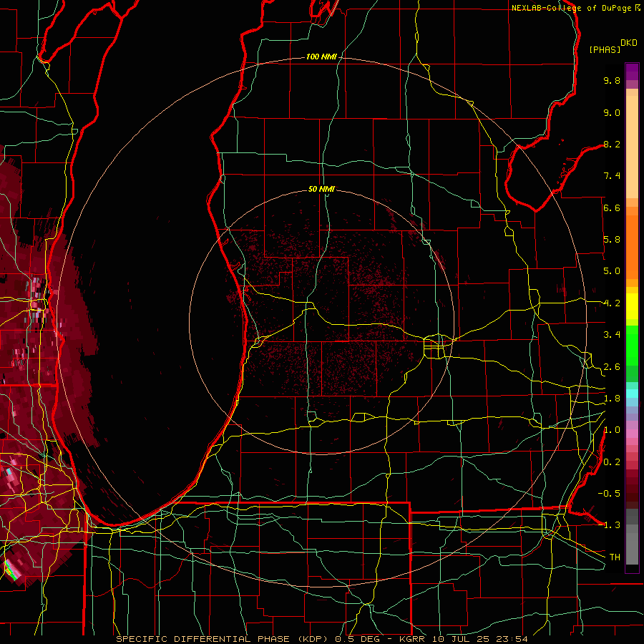Choose the cyan band on the color bar
This screenshot has height=644, width=644.
tap(632, 394)
